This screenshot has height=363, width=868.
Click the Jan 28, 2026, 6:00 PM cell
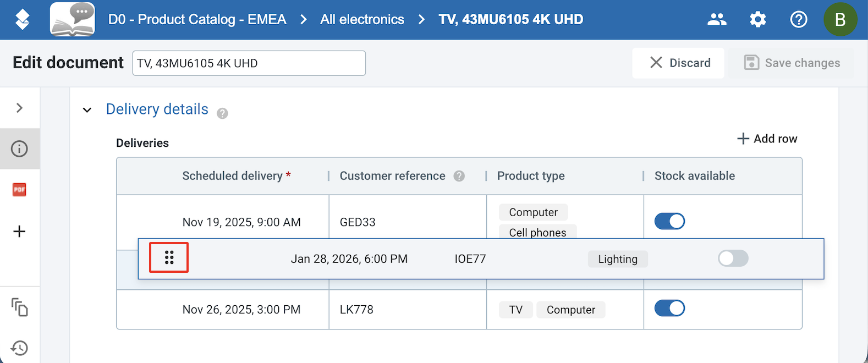349,259
